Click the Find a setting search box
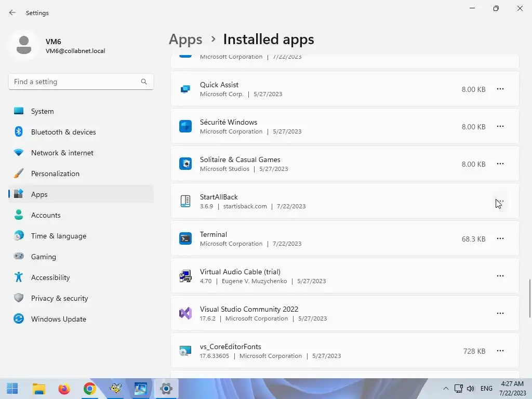This screenshot has height=399, width=532. pyautogui.click(x=81, y=82)
